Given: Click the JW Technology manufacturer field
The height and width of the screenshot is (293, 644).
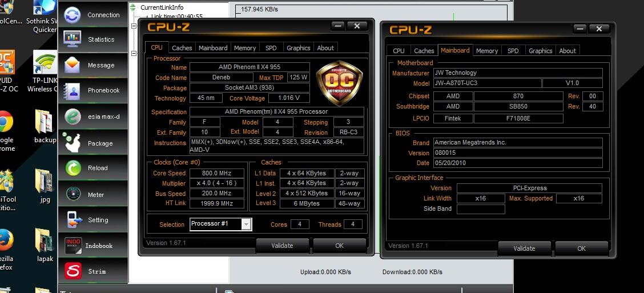Looking at the screenshot, I should (518, 73).
